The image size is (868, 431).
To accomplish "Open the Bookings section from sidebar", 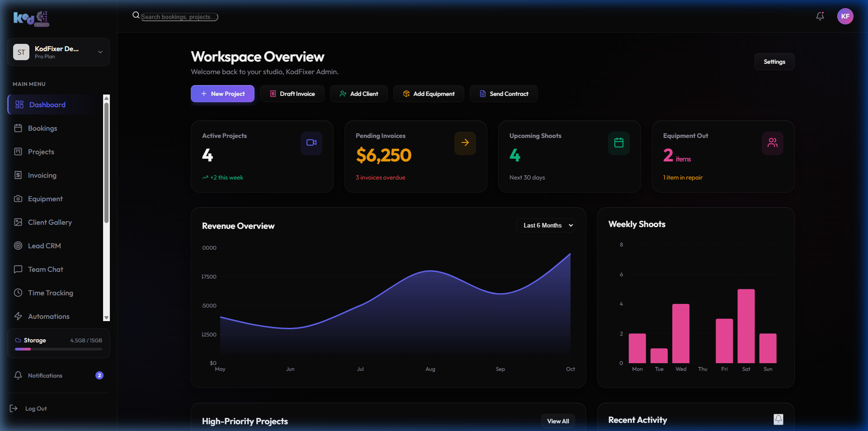I will [42, 128].
